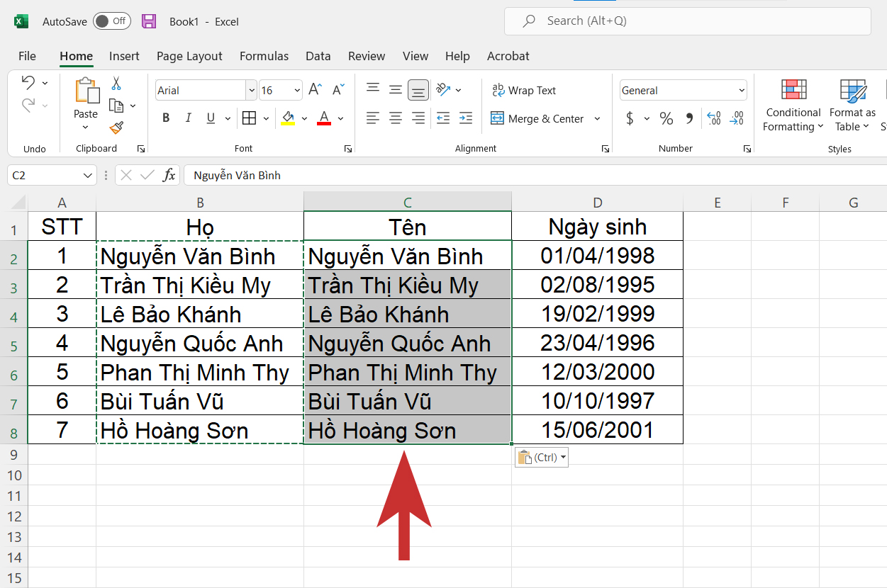Expand the fill color dropdown arrow
887x588 pixels.
[304, 118]
